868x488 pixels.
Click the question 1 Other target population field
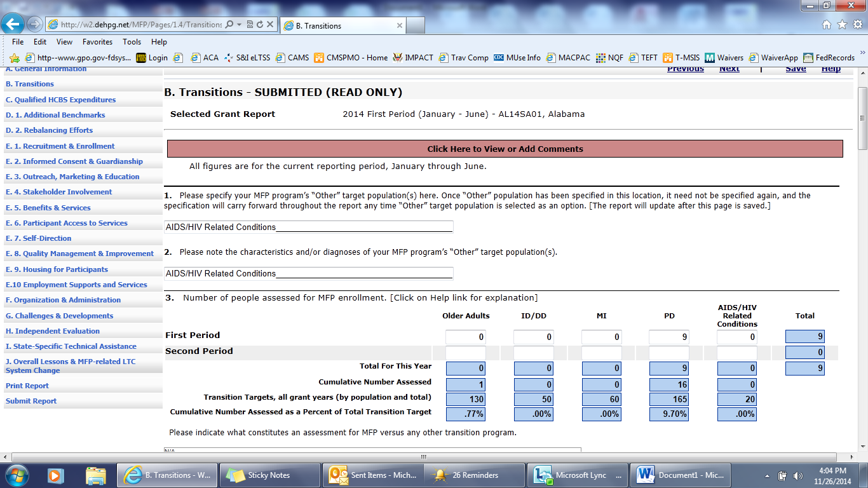[x=309, y=227]
